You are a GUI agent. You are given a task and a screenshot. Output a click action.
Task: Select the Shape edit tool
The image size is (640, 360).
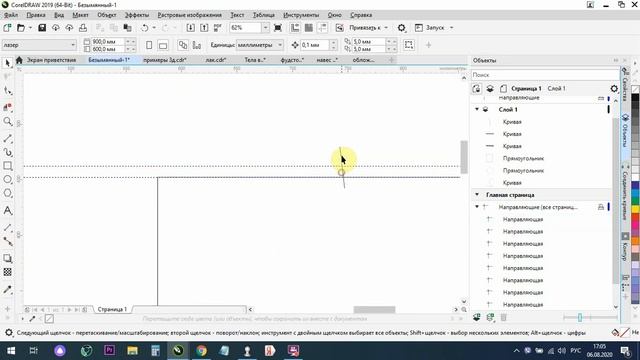pyautogui.click(x=7, y=91)
